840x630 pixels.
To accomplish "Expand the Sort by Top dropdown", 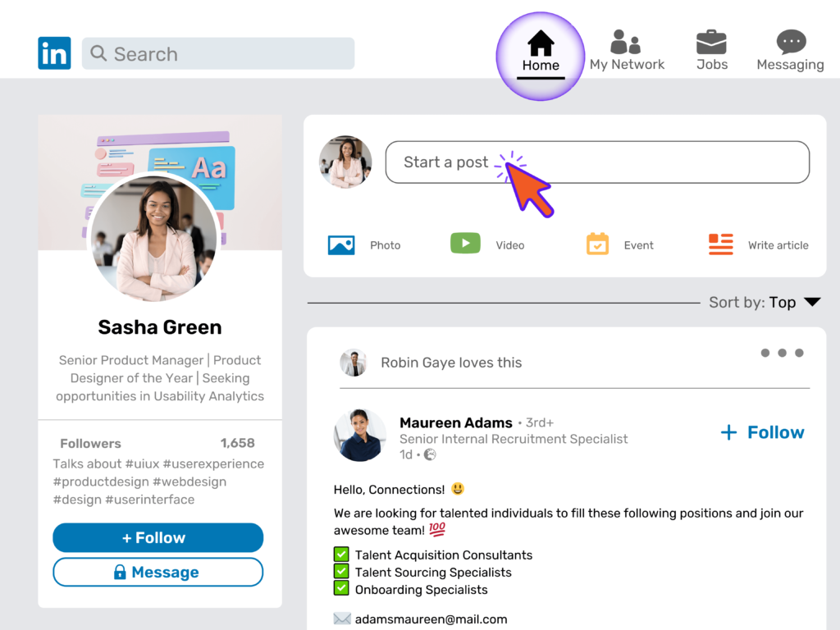I will (812, 302).
